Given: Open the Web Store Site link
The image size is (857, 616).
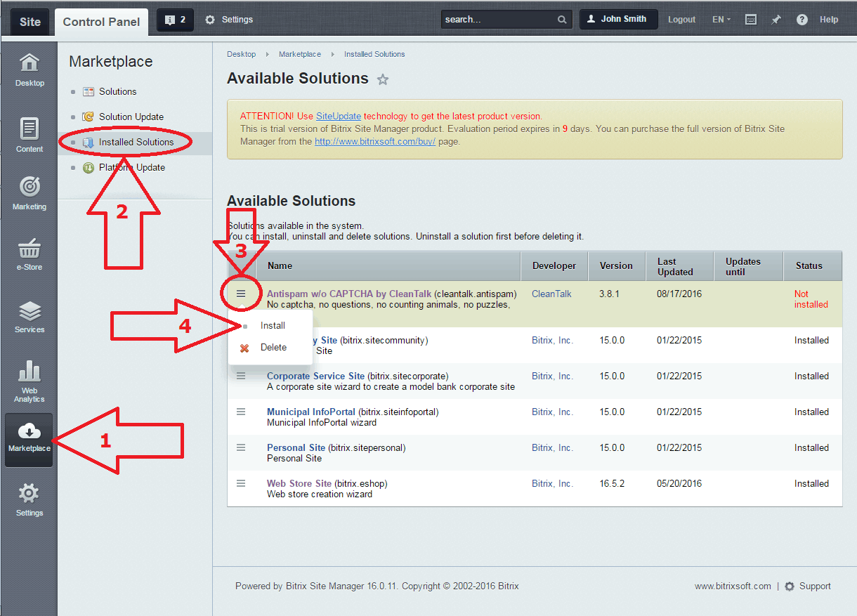Looking at the screenshot, I should 299,483.
